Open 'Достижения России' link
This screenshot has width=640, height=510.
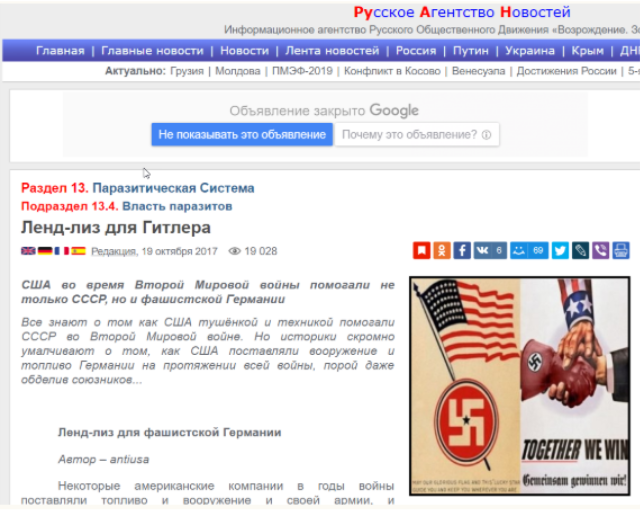pos(567,71)
